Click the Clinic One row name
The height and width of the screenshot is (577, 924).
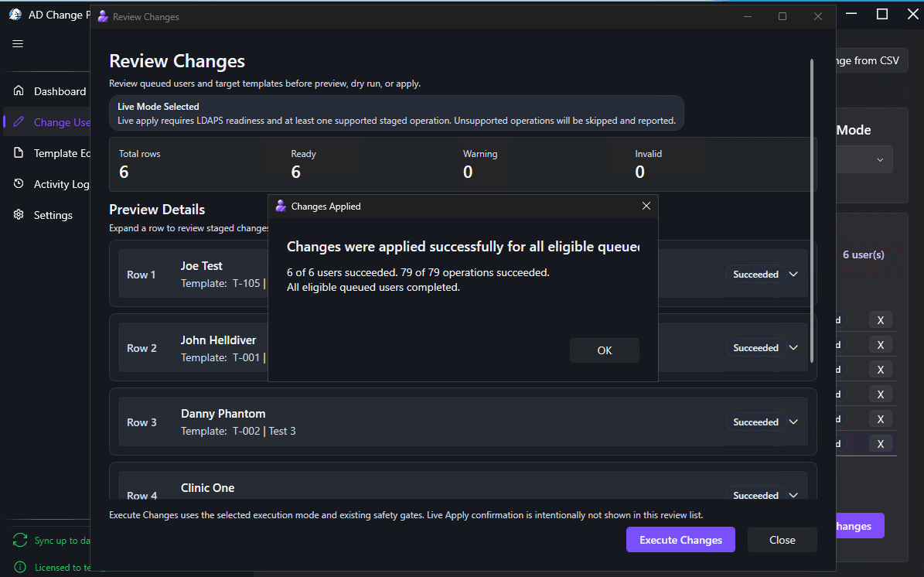tap(207, 488)
